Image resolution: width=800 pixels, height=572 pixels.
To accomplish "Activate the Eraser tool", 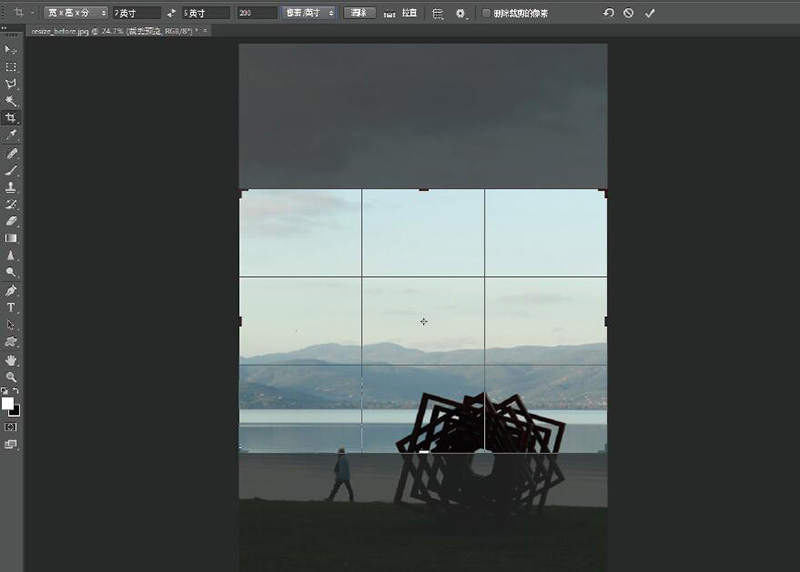I will click(11, 221).
